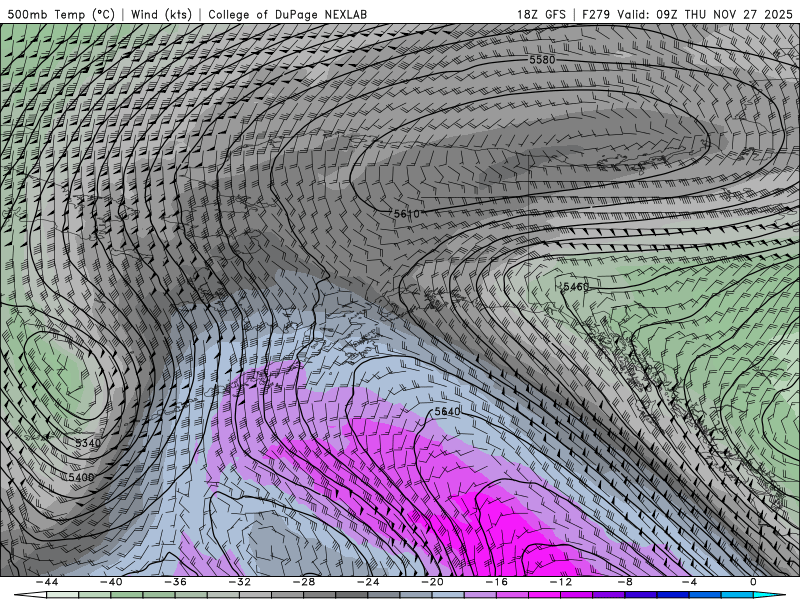Viewport: 800px width, 600px height.
Task: Click the 5400 contour label
Action: [81, 477]
